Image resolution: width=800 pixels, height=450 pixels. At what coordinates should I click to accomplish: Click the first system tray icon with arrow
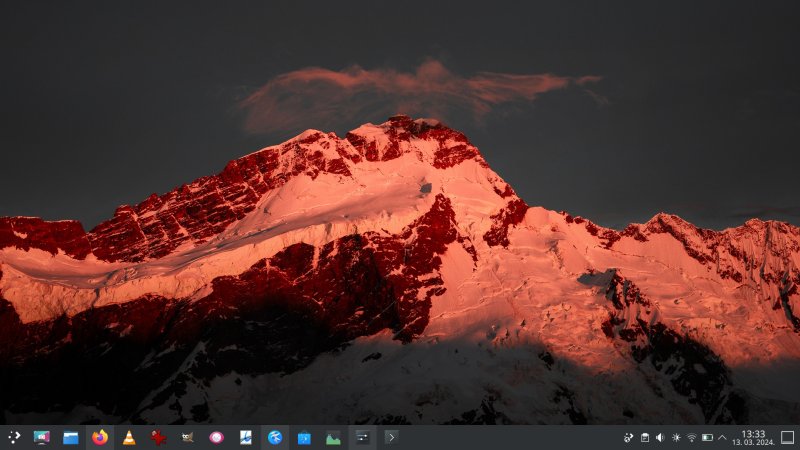tap(629, 437)
